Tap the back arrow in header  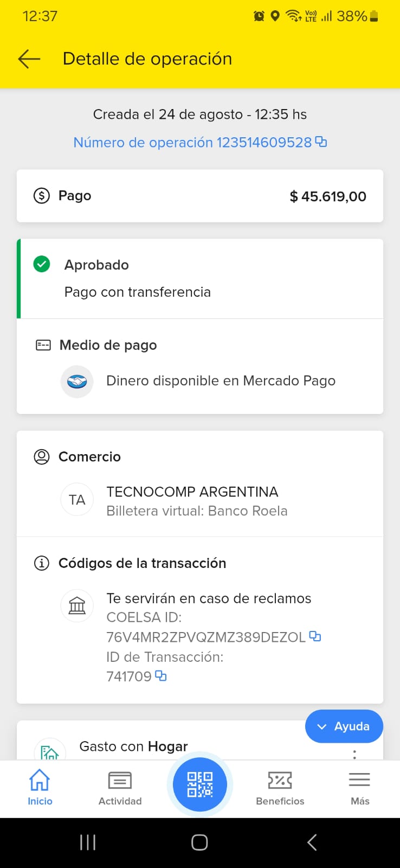29,59
